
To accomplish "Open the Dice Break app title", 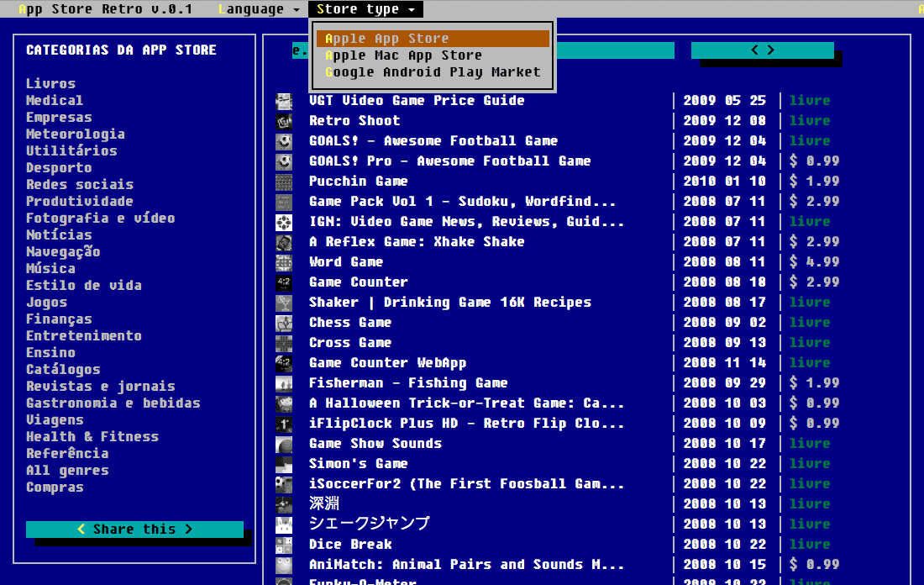I will coord(350,545).
